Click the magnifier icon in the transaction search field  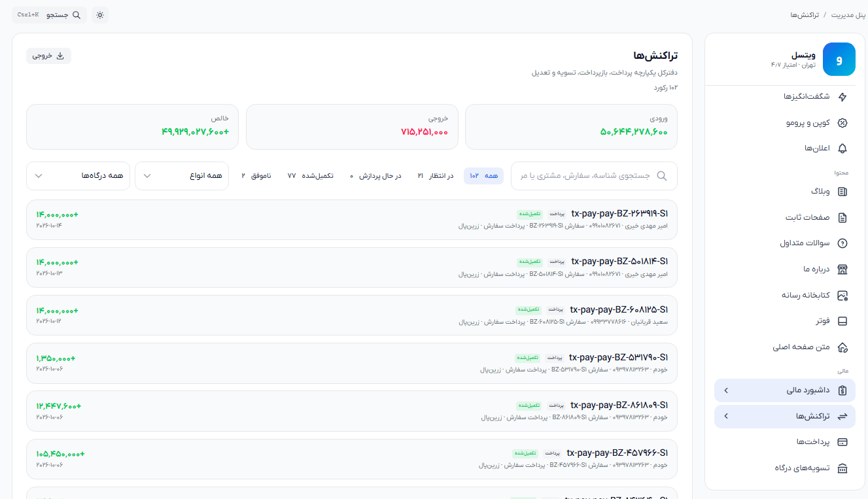662,176
